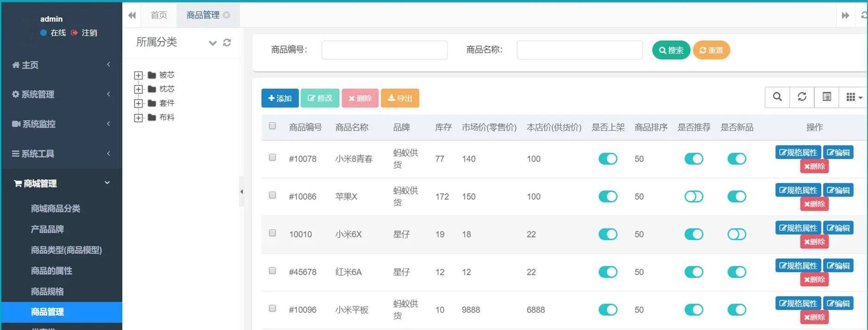This screenshot has height=330, width=868.
Task: Select the checkbox for 红米6A row
Action: [x=272, y=271]
